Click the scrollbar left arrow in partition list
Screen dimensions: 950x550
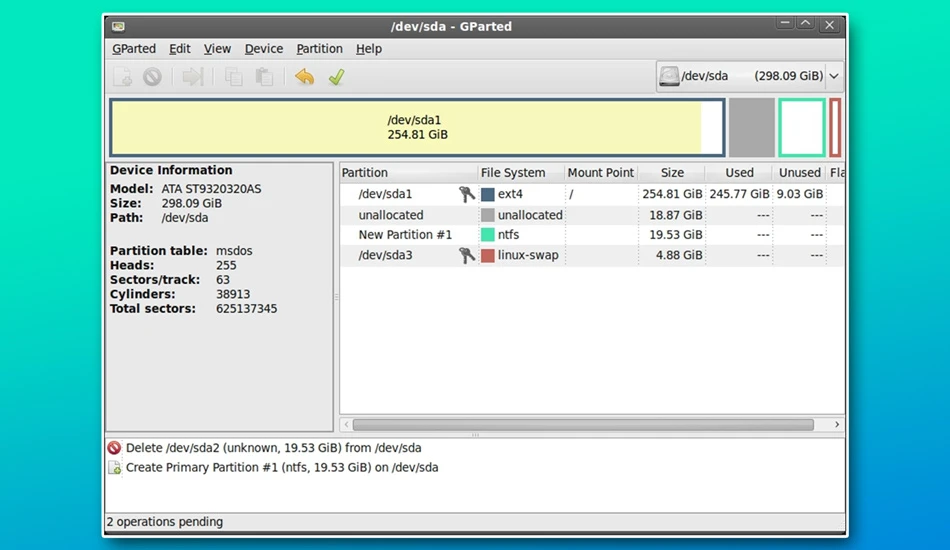tap(347, 425)
